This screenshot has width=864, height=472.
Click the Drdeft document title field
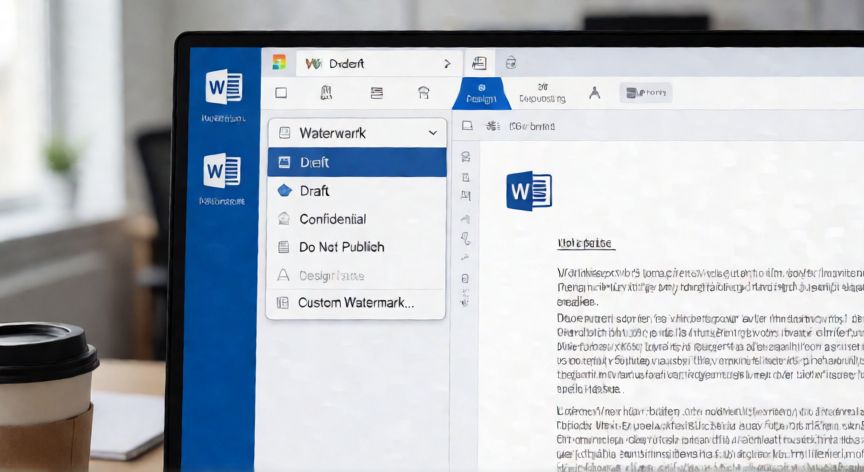point(379,63)
